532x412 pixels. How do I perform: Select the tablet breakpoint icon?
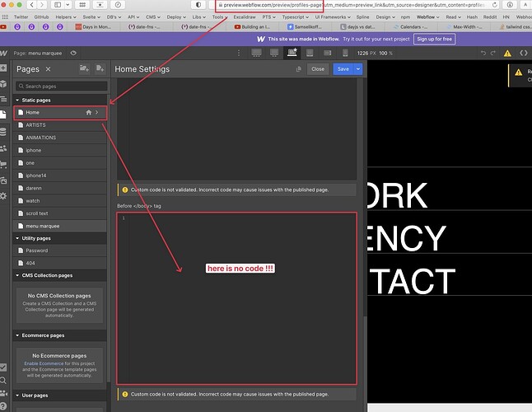[310, 53]
